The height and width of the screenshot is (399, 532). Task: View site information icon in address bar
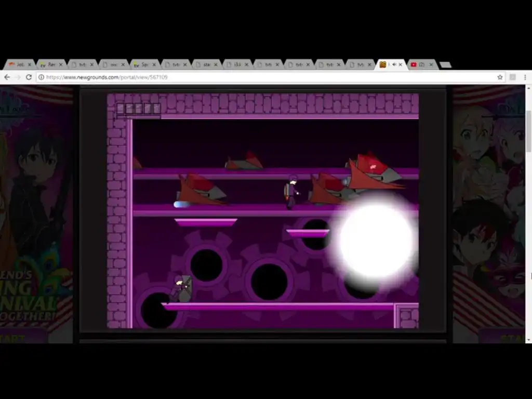pyautogui.click(x=41, y=77)
